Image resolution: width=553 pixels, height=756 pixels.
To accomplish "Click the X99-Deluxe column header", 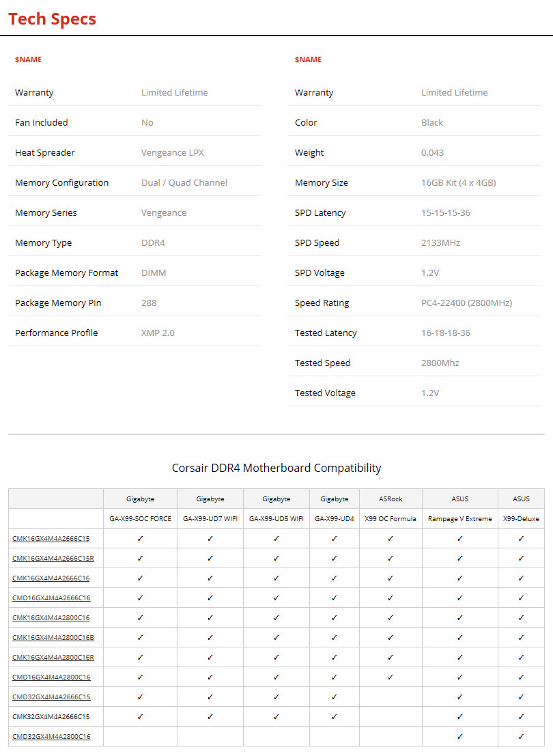I will [x=521, y=518].
